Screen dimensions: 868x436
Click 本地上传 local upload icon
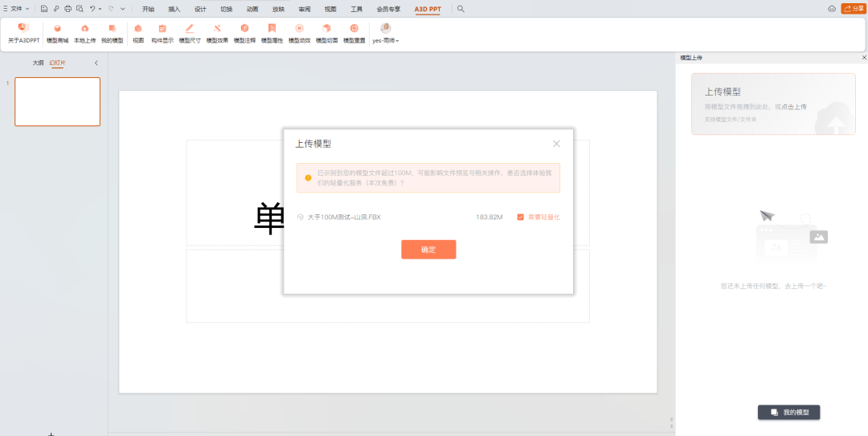coord(84,34)
